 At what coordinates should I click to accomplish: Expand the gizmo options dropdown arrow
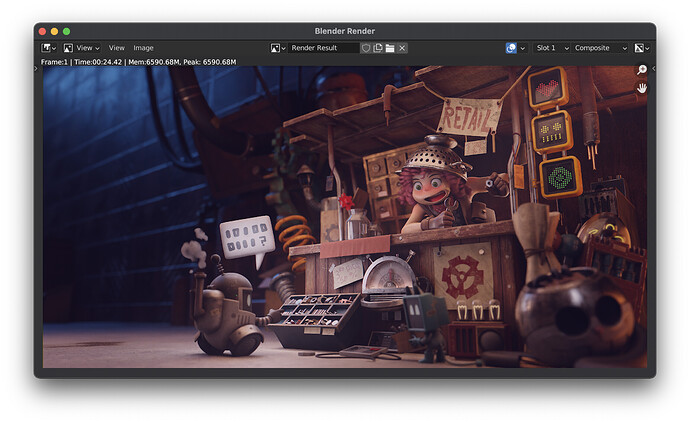[522, 48]
